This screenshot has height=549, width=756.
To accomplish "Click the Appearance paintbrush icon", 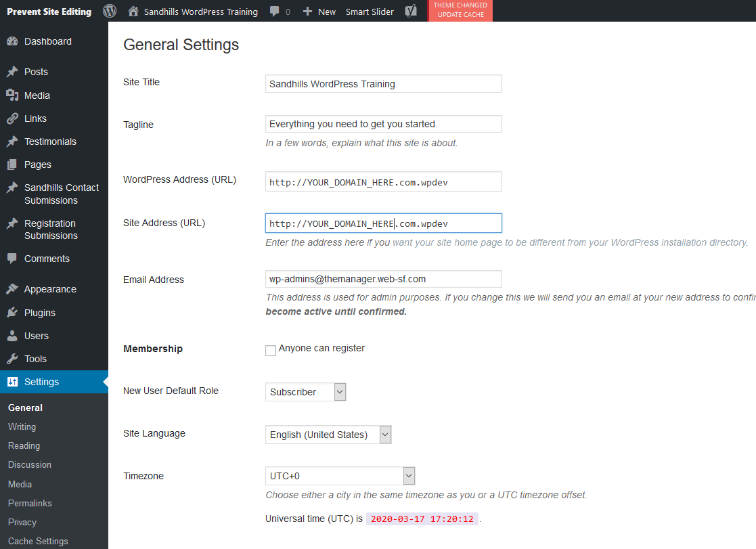I will pyautogui.click(x=13, y=289).
